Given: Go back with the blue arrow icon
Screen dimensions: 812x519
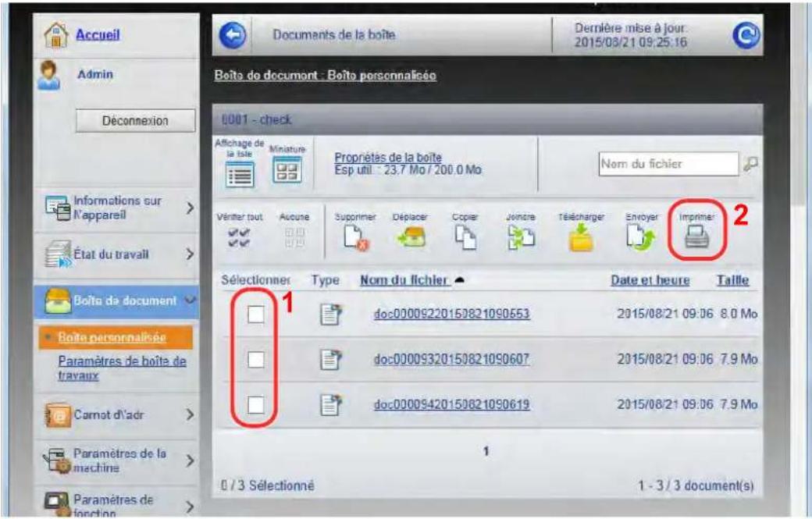Looking at the screenshot, I should point(233,35).
